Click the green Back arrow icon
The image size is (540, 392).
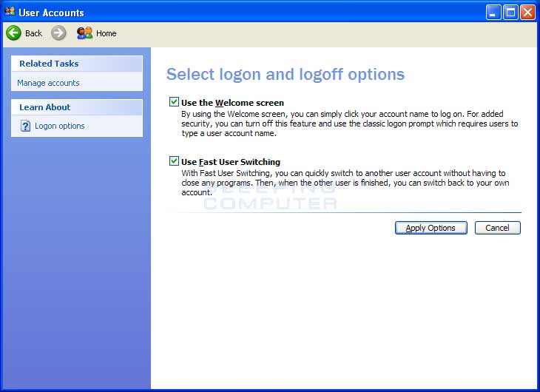click(13, 33)
